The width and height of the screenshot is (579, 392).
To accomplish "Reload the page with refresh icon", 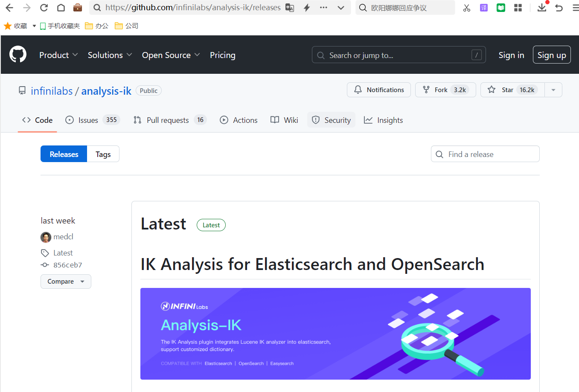I will click(44, 8).
